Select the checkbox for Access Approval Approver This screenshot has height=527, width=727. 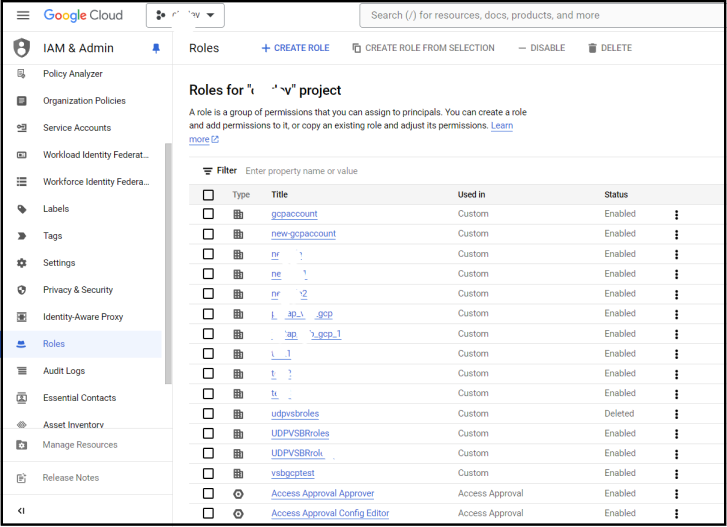[x=208, y=493]
